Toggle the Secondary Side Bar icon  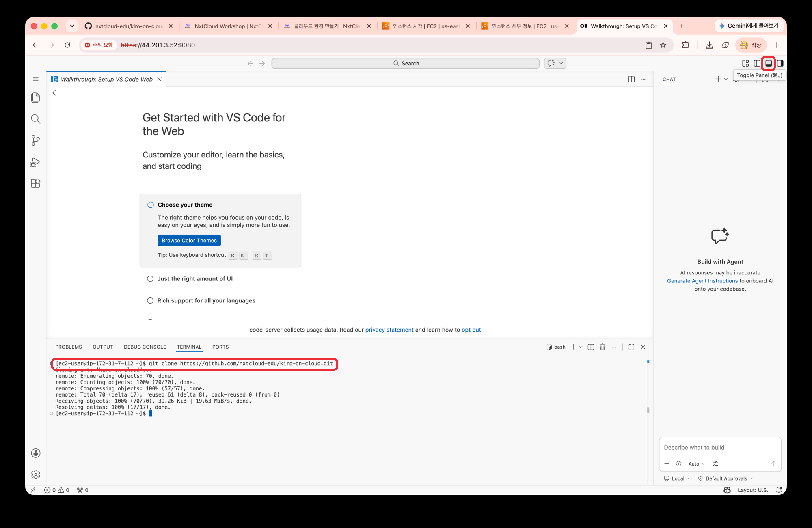tap(780, 63)
